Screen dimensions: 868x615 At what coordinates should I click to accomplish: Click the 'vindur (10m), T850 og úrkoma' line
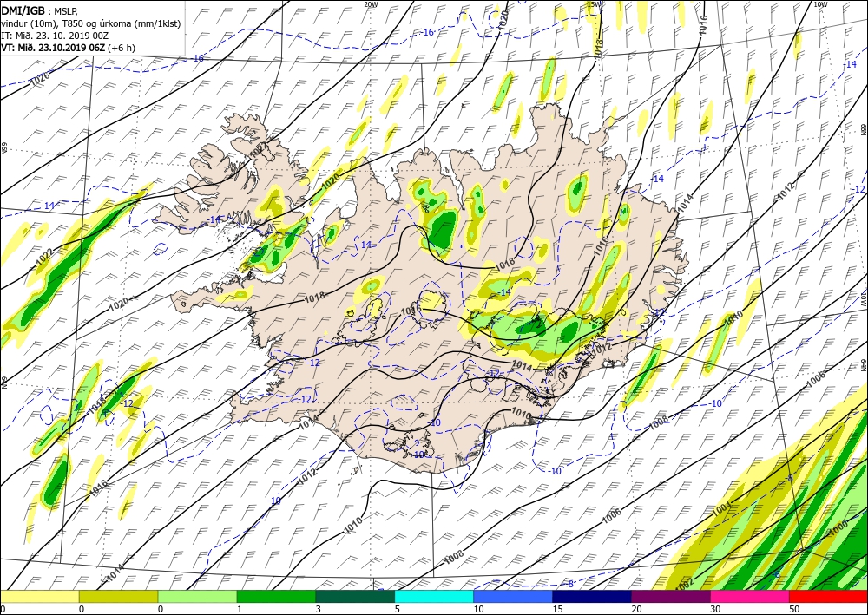pos(91,23)
